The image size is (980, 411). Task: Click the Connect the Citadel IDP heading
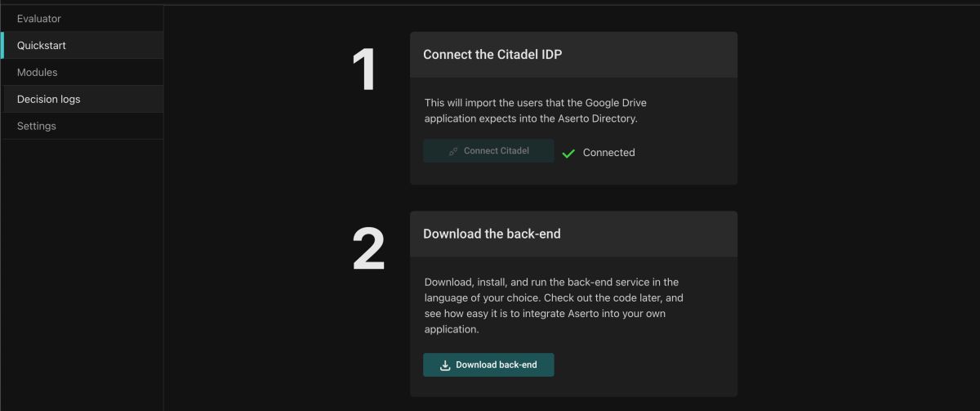coord(492,55)
